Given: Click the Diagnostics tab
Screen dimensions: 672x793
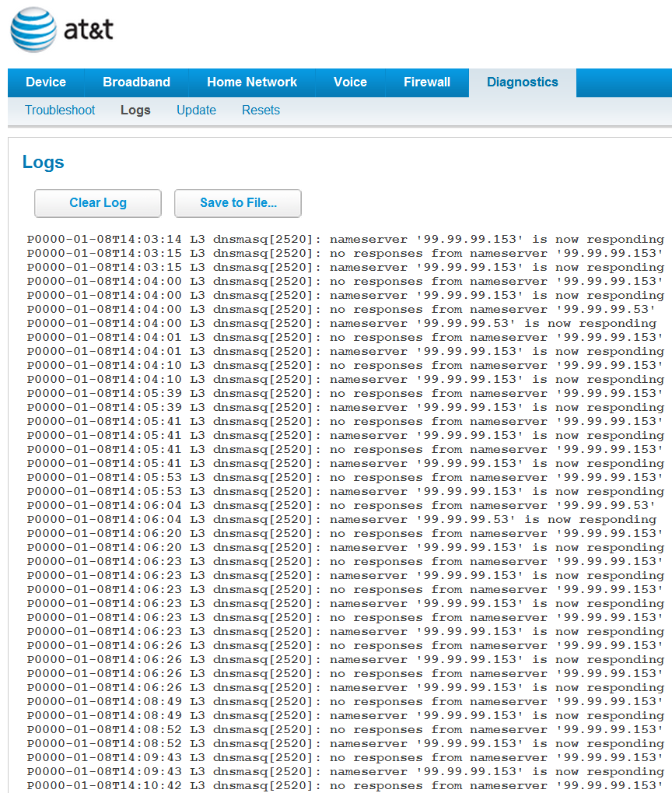Looking at the screenshot, I should tap(522, 82).
